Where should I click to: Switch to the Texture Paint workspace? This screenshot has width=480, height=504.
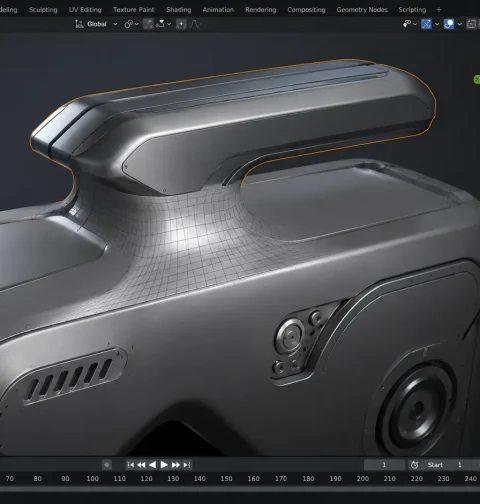coord(134,10)
